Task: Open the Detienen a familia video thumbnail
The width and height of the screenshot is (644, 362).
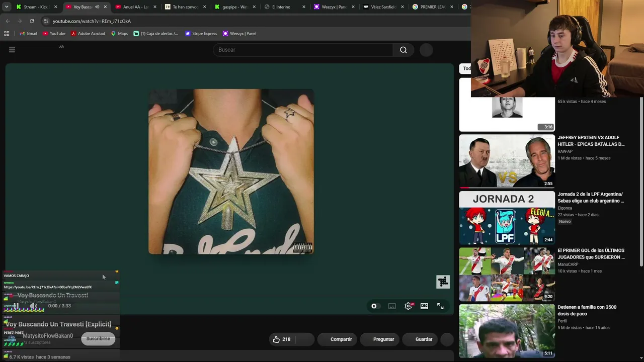Action: [507, 331]
